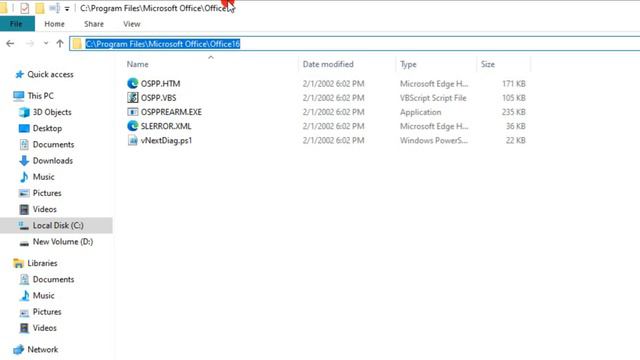This screenshot has width=640, height=360.
Task: Click the Music note icon under Libraries
Action: coord(24,296)
